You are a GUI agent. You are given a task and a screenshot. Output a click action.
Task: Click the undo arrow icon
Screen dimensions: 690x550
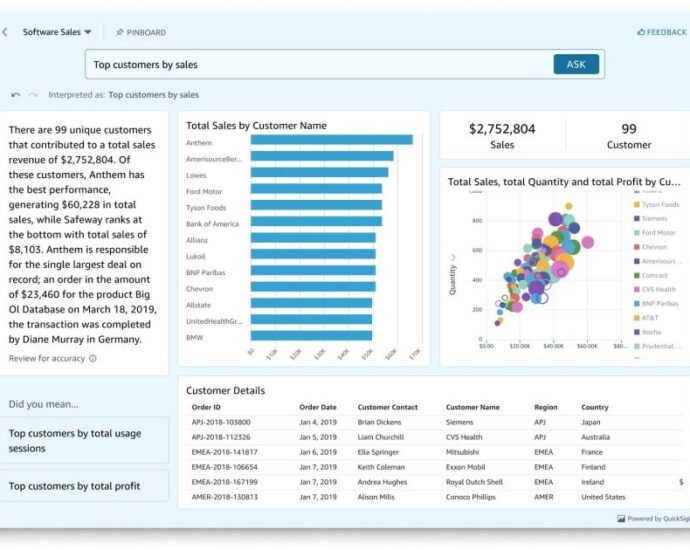tap(16, 95)
